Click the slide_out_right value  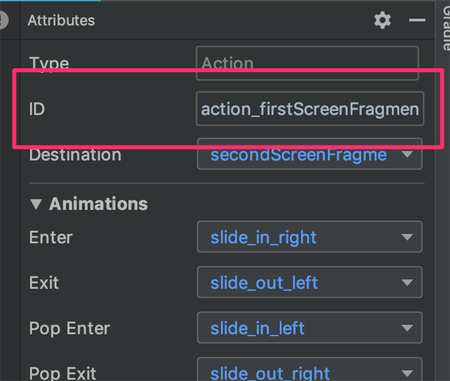[x=270, y=373]
